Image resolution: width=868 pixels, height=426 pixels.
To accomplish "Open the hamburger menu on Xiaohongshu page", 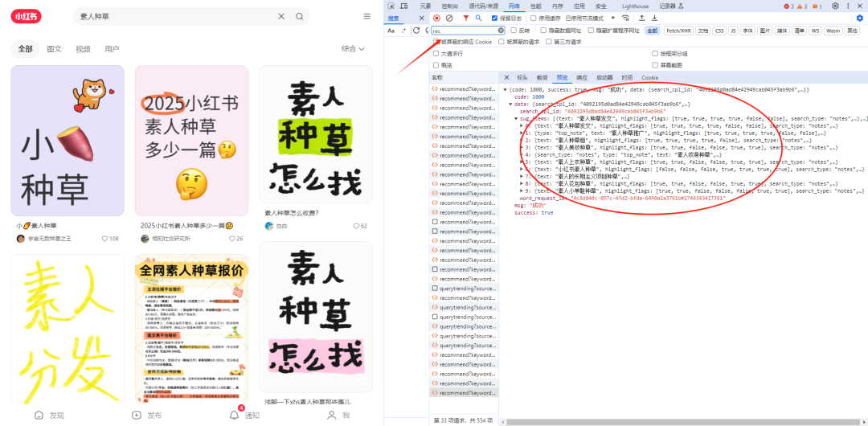I will coord(367,17).
